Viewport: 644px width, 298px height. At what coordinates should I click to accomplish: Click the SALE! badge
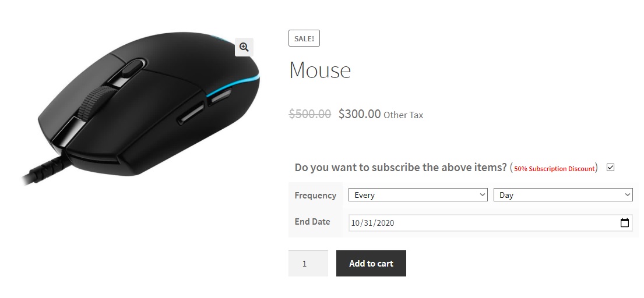(304, 38)
